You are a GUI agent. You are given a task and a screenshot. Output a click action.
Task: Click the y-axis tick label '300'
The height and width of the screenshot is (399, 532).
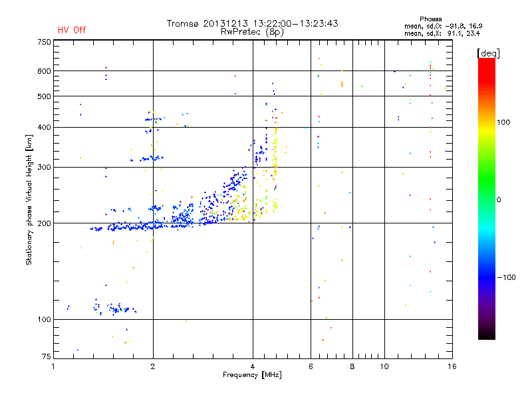point(44,168)
